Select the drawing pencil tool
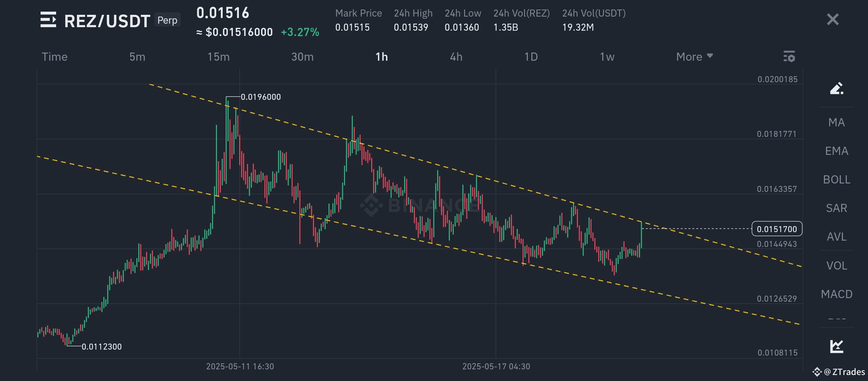868x381 pixels. tap(837, 88)
